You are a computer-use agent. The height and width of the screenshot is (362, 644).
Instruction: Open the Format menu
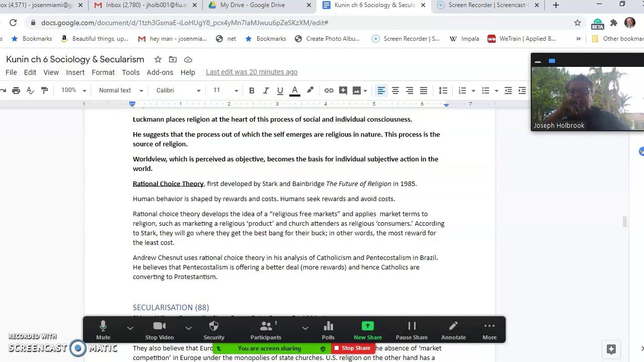pos(103,72)
